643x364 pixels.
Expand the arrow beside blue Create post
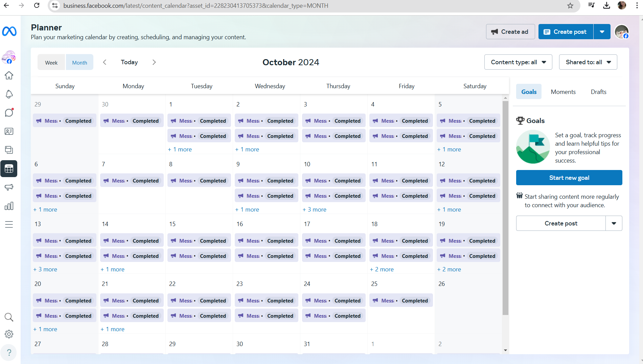[602, 32]
